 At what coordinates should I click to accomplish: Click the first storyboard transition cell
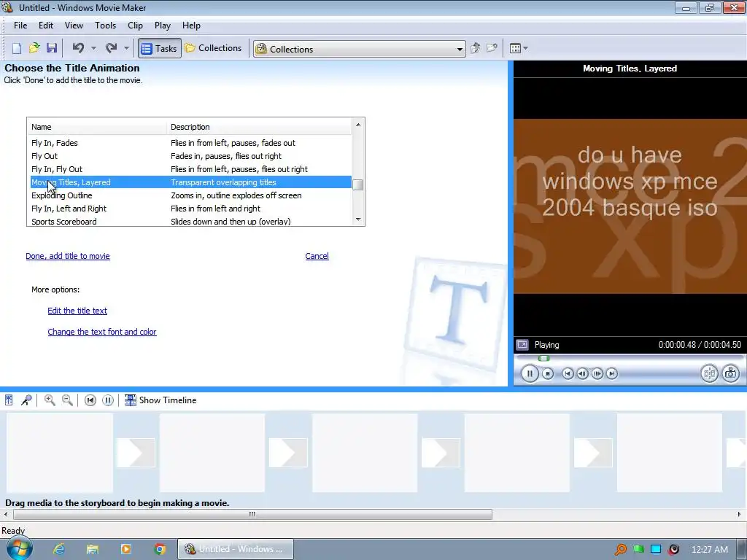pos(136,453)
